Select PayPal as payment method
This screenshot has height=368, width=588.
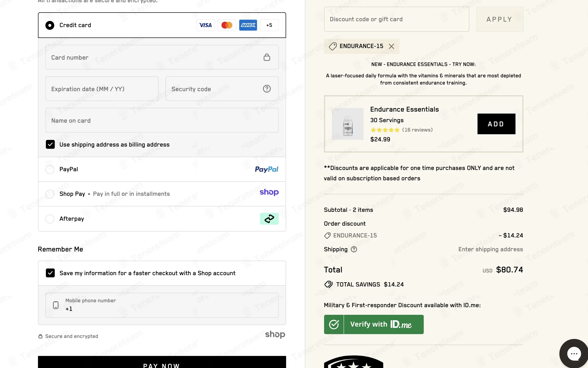pyautogui.click(x=50, y=169)
